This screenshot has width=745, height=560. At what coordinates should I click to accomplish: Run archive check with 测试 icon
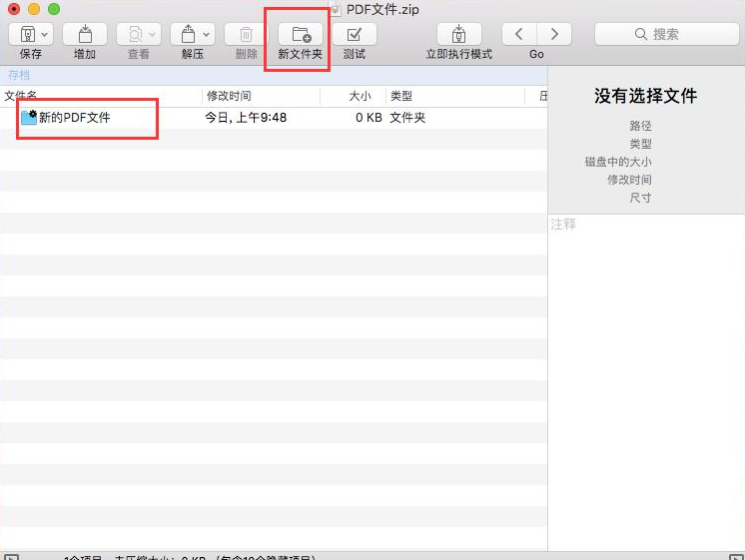(354, 34)
